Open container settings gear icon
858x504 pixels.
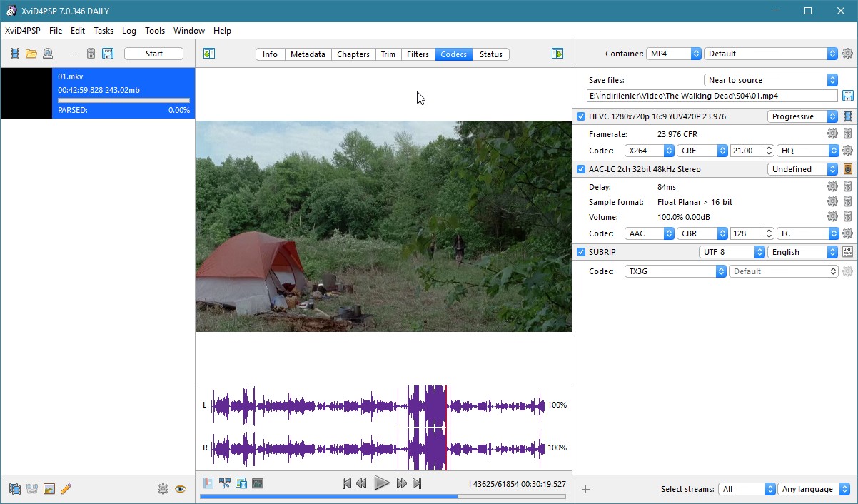(x=847, y=54)
